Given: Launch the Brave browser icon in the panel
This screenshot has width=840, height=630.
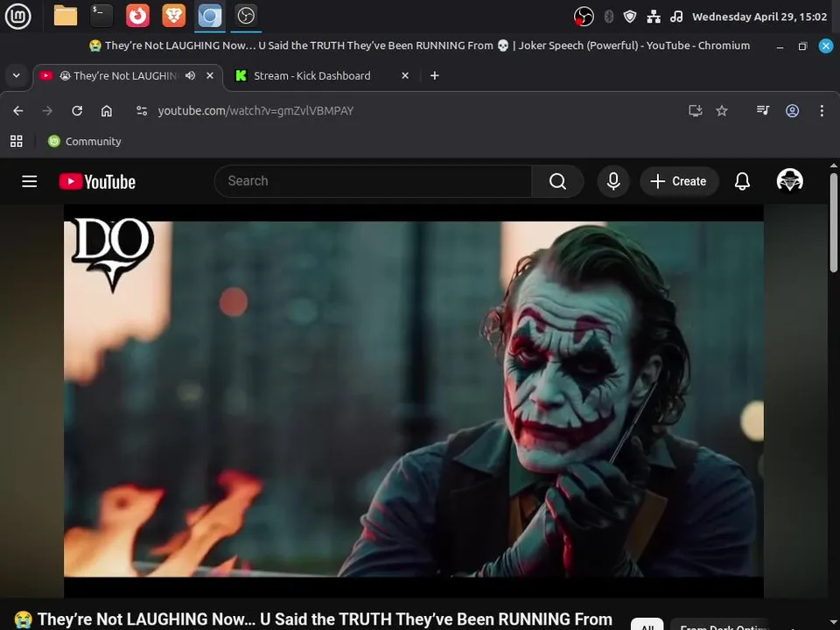Looking at the screenshot, I should [173, 16].
